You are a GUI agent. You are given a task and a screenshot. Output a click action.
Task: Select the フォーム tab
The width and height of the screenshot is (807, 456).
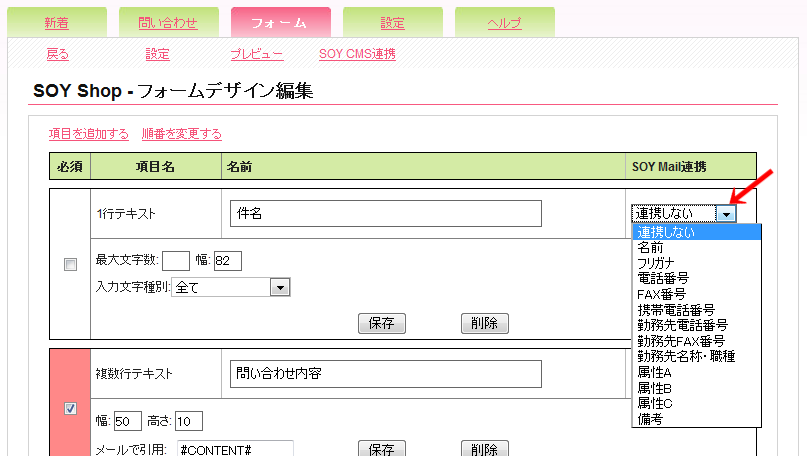[280, 23]
